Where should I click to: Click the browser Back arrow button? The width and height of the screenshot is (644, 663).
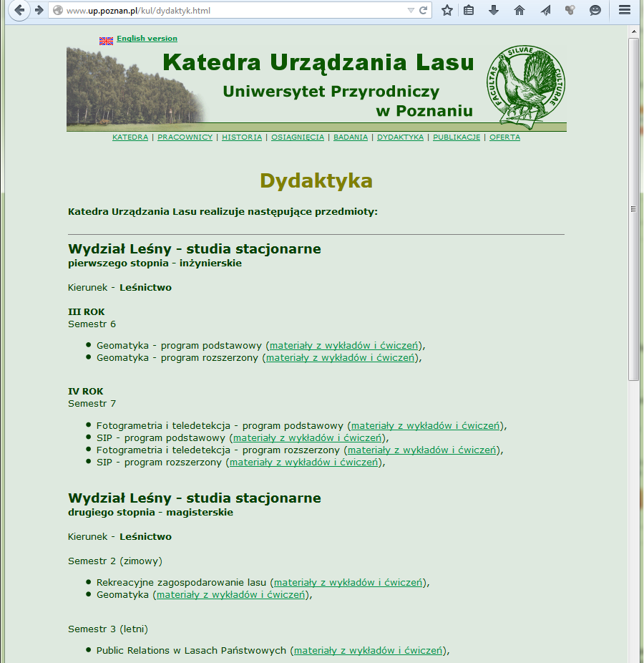point(19,10)
